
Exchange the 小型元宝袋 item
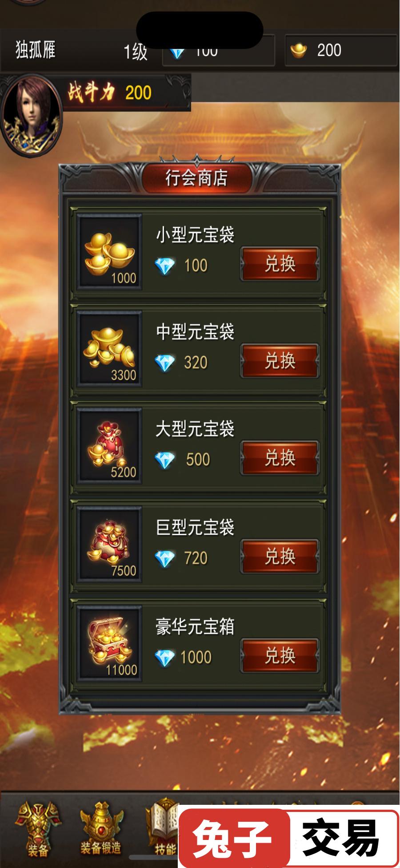click(280, 264)
